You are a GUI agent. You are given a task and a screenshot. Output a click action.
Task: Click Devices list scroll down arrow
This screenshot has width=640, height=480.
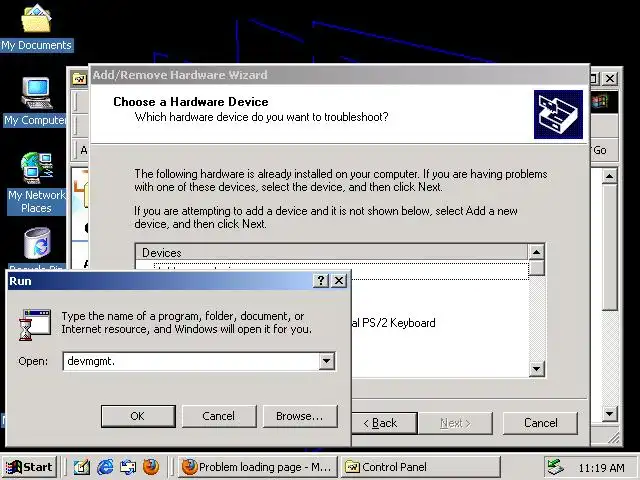[536, 369]
